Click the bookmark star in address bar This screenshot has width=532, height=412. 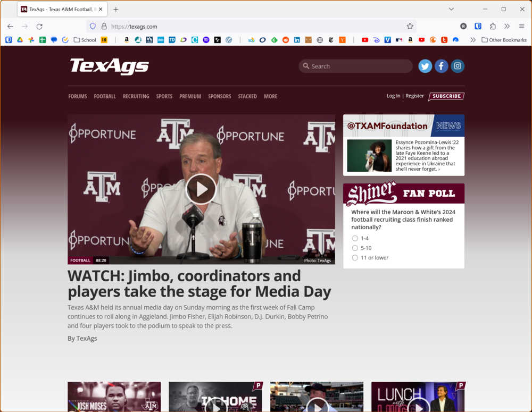(410, 26)
